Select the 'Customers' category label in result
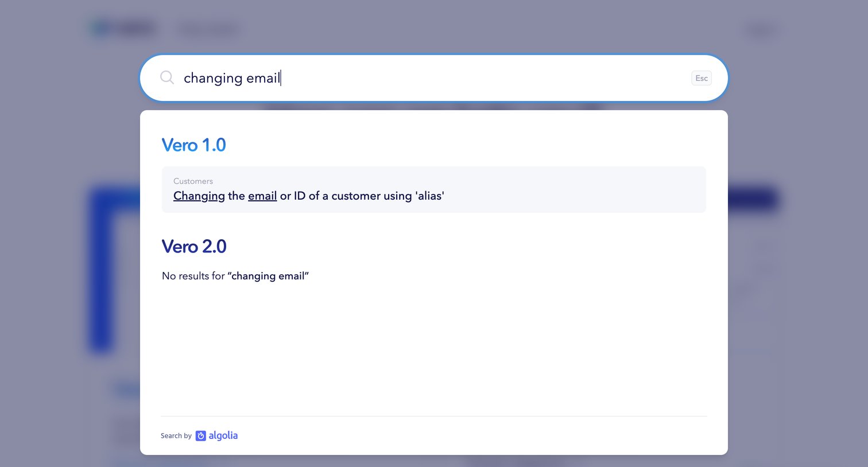868x467 pixels. click(193, 181)
